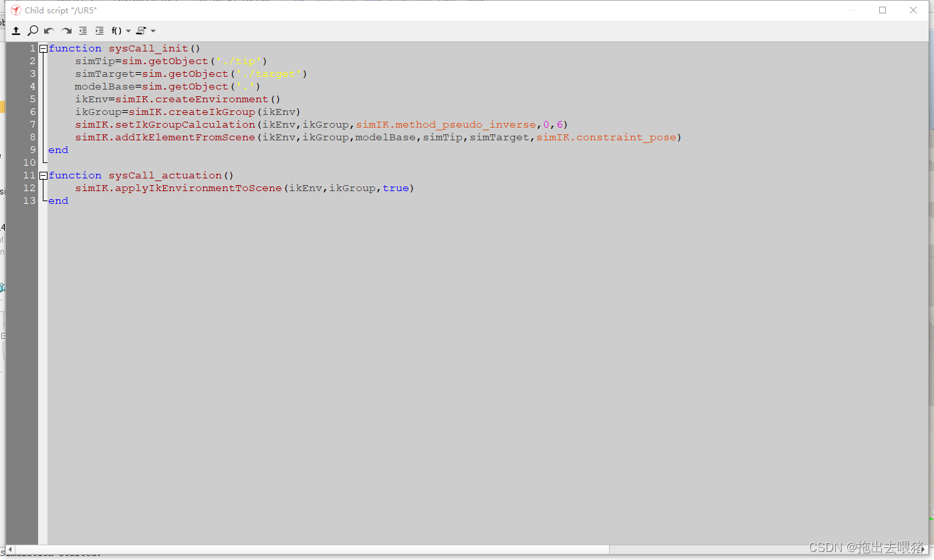This screenshot has width=934, height=560.
Task: Click the f() function insertion icon
Action: click(x=115, y=31)
